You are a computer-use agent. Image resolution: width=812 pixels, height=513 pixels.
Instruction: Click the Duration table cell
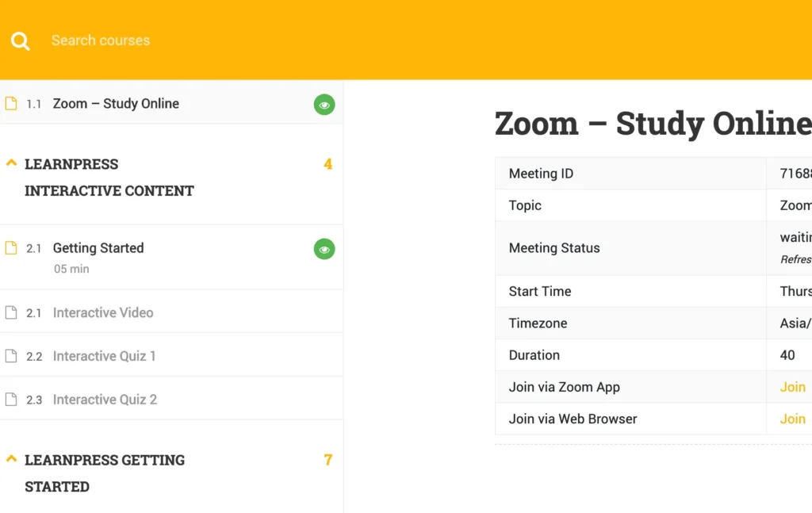point(630,355)
